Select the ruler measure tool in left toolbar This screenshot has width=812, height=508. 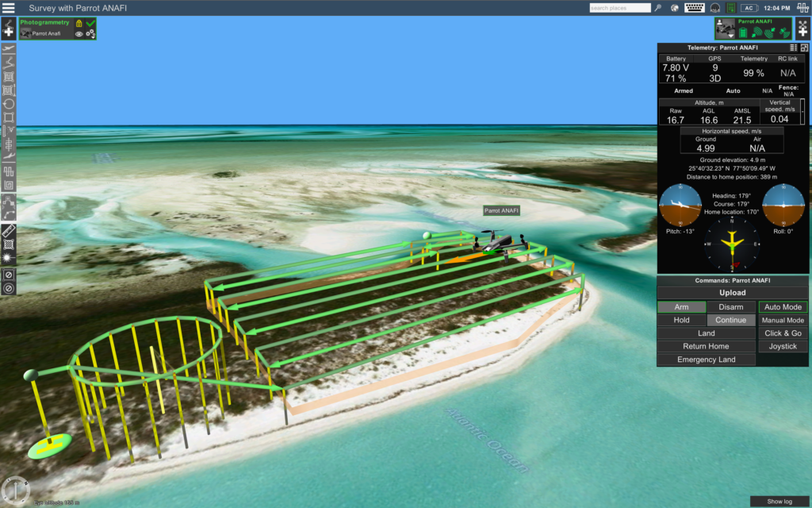[x=10, y=230]
